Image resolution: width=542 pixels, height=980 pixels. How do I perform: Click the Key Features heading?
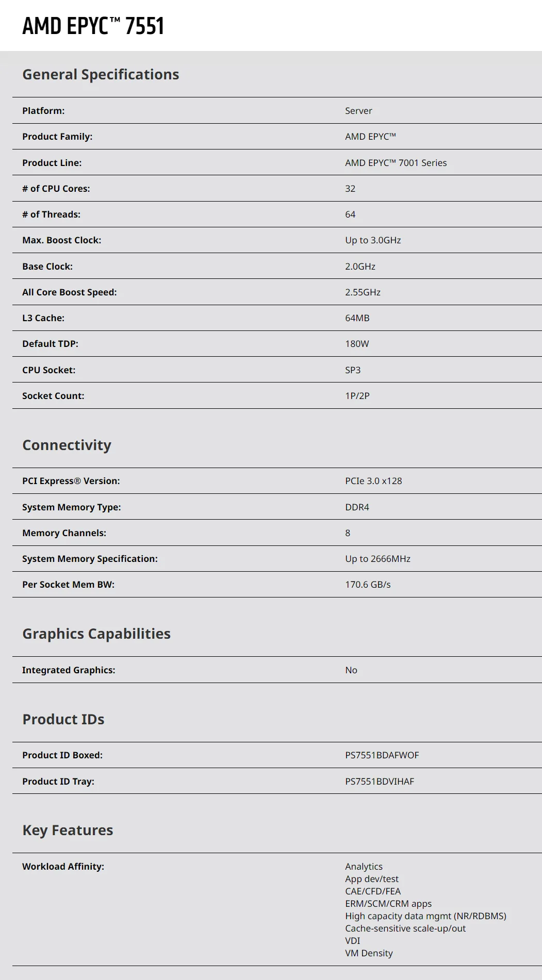pyautogui.click(x=68, y=830)
